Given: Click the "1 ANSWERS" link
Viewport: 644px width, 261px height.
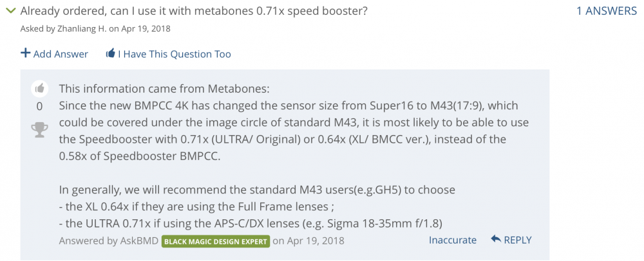Looking at the screenshot, I should 606,12.
